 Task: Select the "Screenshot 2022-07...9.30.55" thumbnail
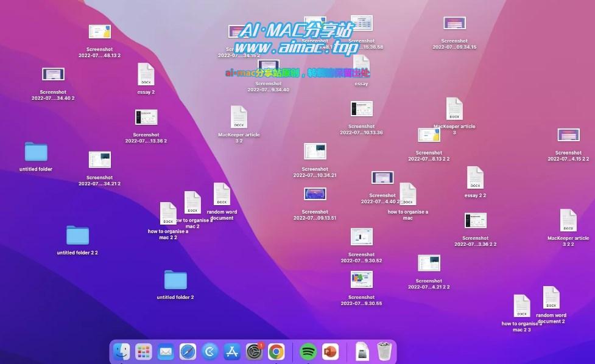pos(362,279)
